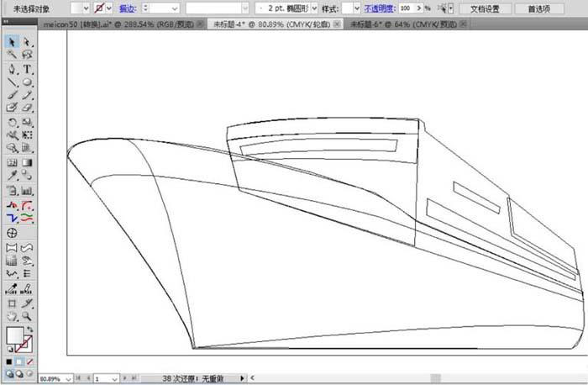
Task: Close the 未标题-6 document tab
Action: point(464,24)
